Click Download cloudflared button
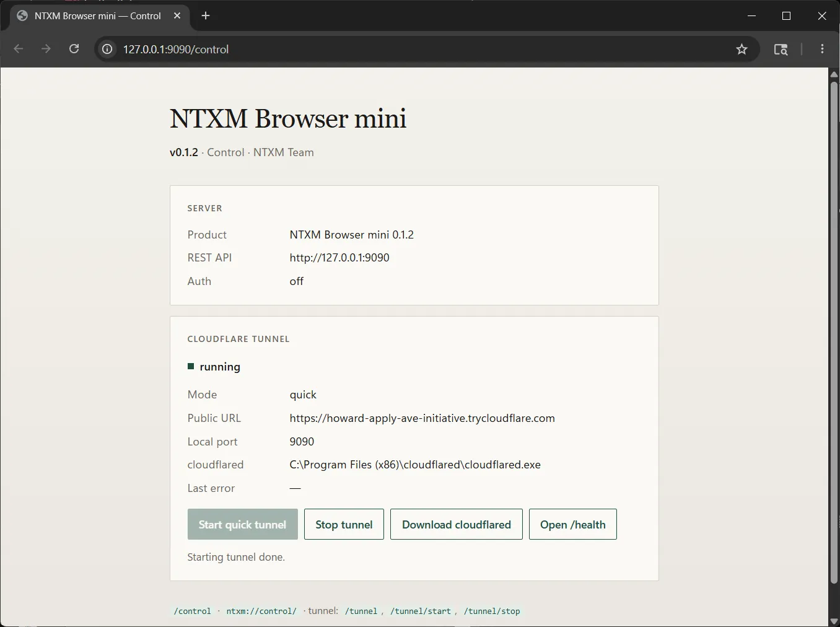Screen dimensions: 840x627 [x=456, y=524]
